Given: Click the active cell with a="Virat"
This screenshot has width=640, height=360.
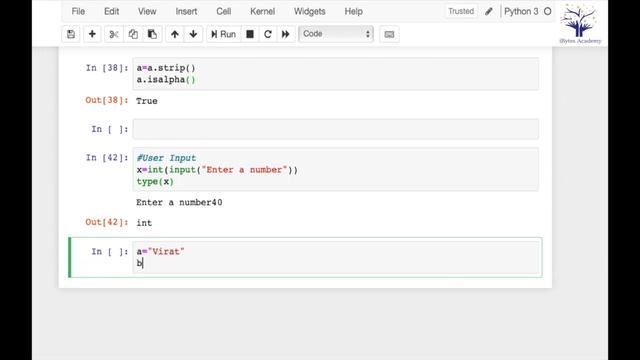Looking at the screenshot, I should [x=336, y=257].
